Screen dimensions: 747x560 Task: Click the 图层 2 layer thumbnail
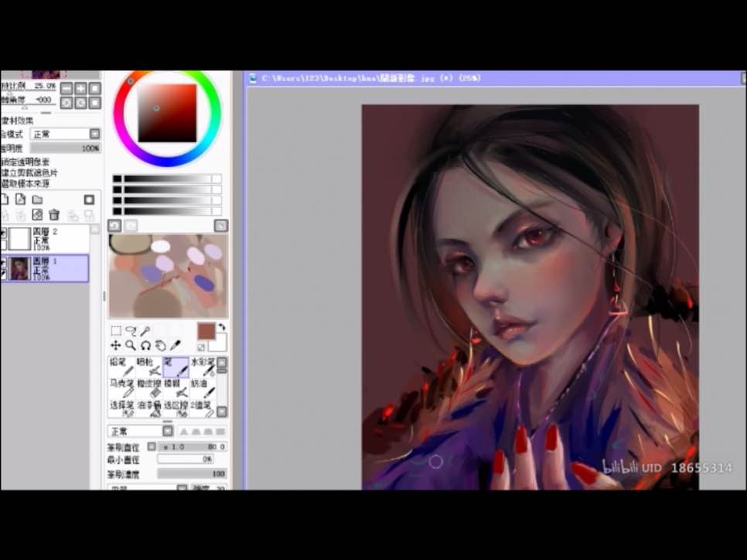20,239
